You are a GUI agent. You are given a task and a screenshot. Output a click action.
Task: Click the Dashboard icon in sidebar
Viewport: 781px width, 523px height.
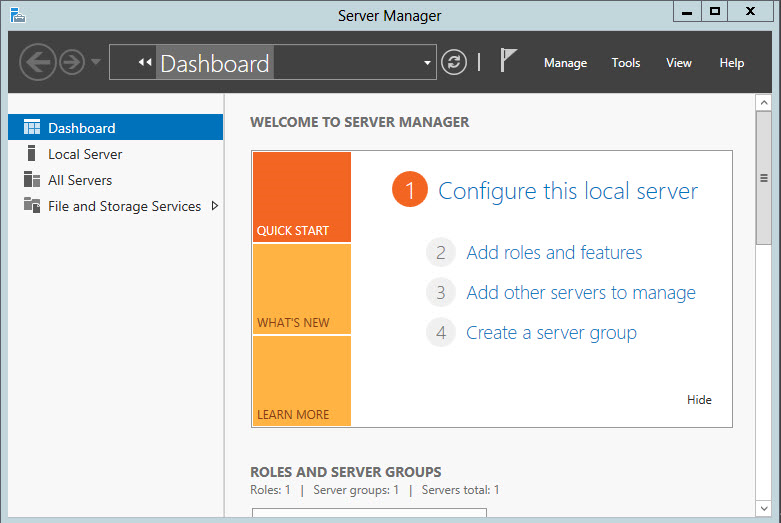32,128
